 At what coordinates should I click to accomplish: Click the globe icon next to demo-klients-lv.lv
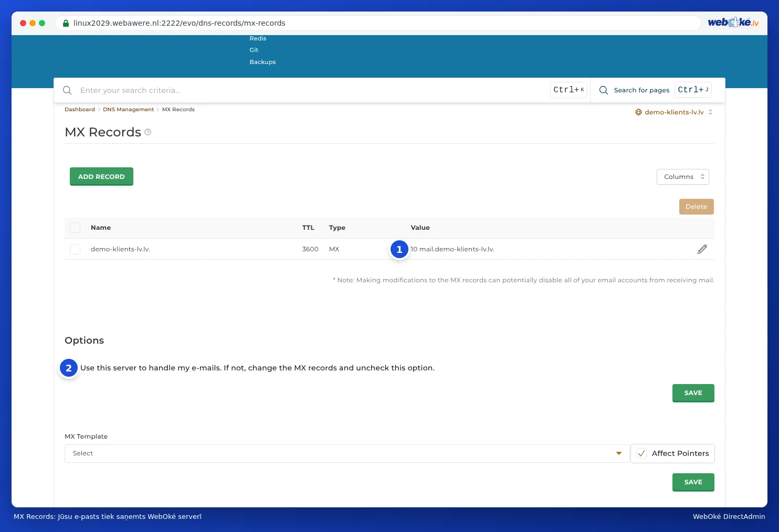638,112
